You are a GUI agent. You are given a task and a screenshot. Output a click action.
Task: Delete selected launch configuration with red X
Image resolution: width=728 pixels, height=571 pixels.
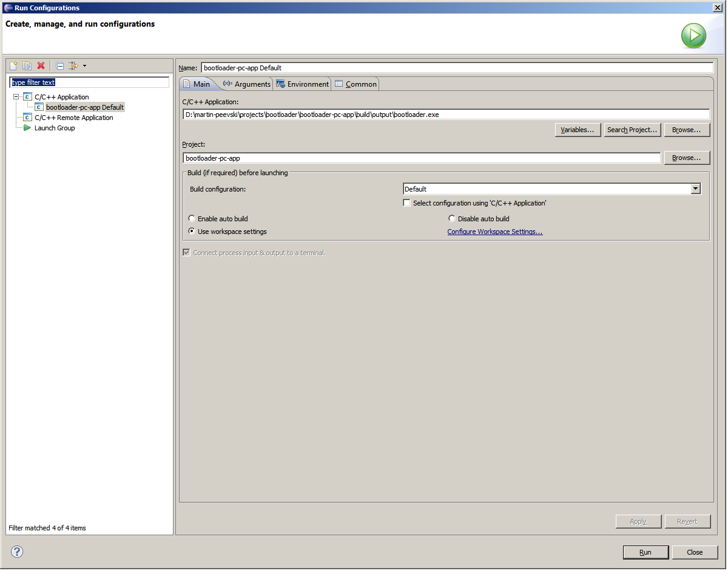[x=41, y=65]
